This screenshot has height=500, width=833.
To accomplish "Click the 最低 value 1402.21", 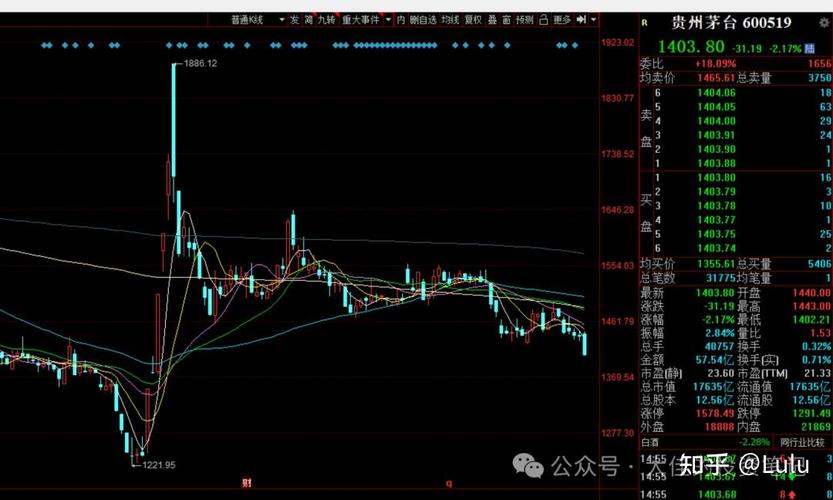I will click(x=812, y=319).
